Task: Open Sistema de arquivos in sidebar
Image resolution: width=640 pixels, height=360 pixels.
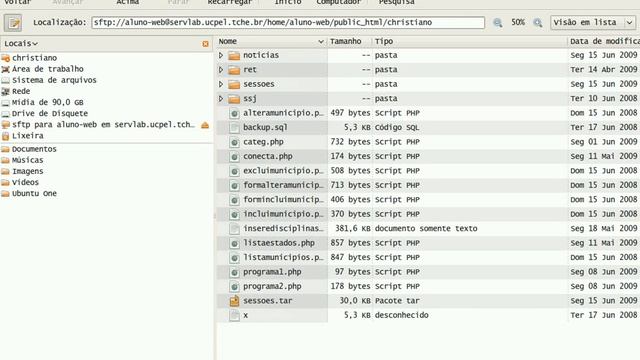Action: tap(54, 80)
